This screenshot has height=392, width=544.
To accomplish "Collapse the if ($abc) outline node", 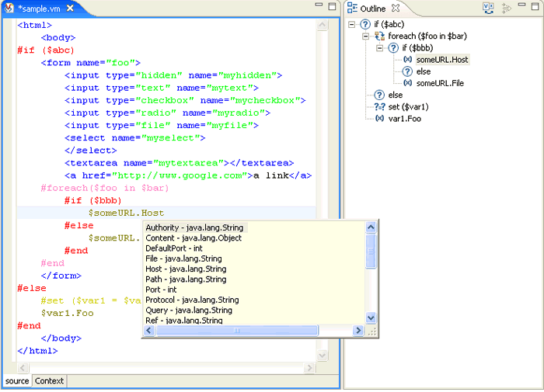I will 352,24.
